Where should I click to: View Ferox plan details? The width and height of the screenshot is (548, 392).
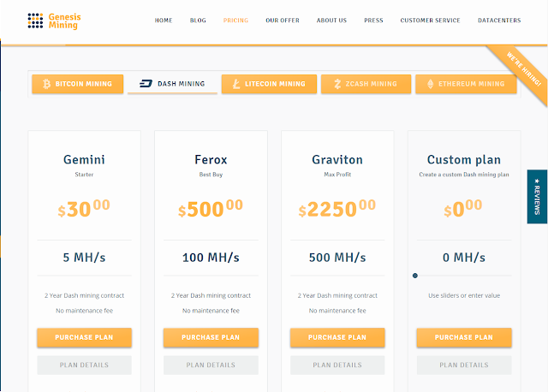point(211,365)
